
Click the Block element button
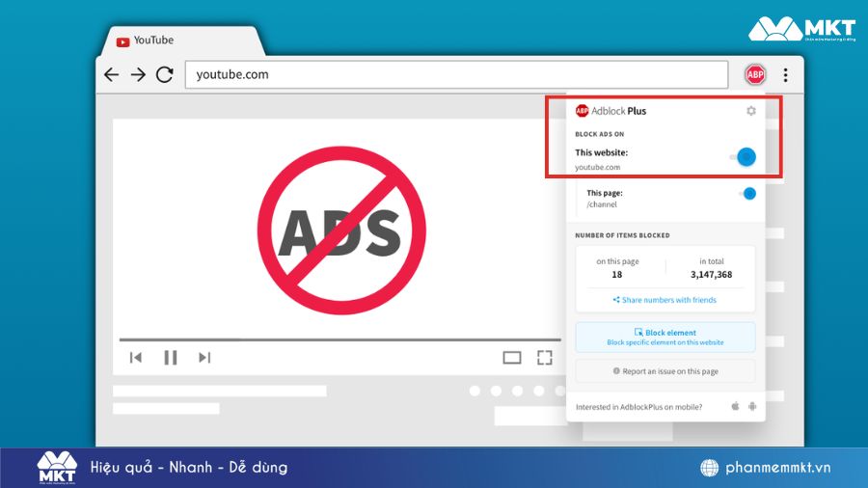click(665, 337)
